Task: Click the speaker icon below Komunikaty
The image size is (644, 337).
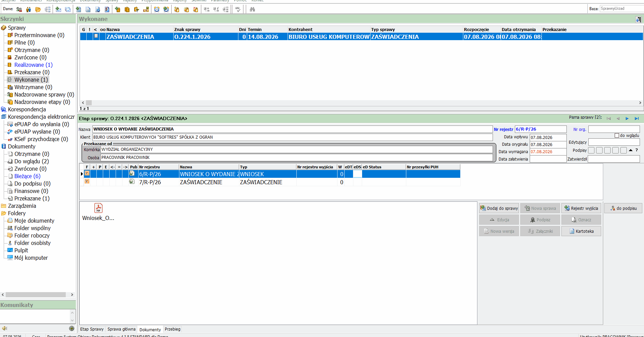Action: coord(4,328)
